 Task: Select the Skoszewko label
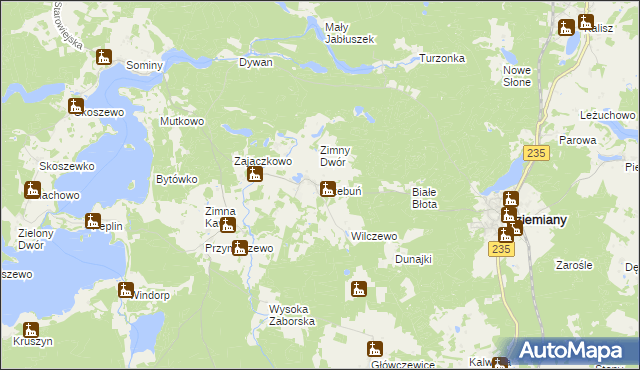pos(67,166)
